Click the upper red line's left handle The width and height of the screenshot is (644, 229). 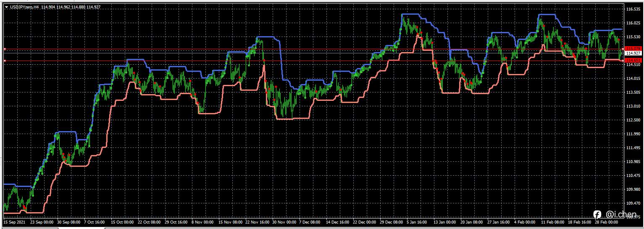pyautogui.click(x=5, y=49)
